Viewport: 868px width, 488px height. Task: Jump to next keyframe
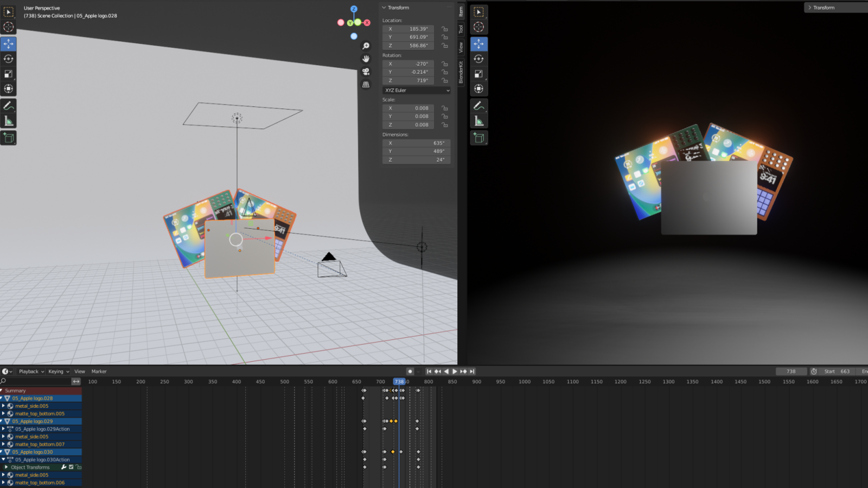(463, 371)
